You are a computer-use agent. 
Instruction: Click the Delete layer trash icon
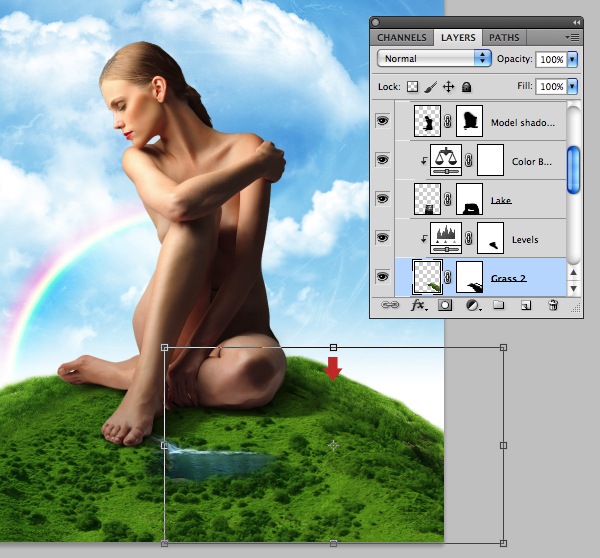[553, 305]
